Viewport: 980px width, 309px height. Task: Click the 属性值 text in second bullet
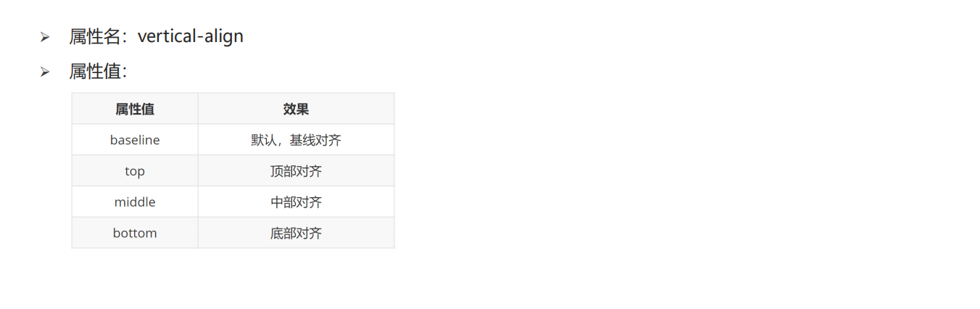pyautogui.click(x=94, y=71)
